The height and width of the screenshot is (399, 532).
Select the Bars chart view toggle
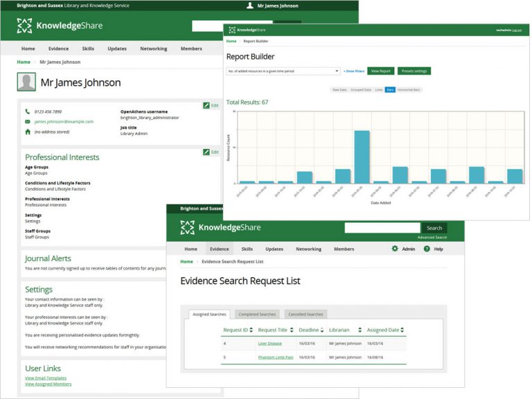[390, 90]
